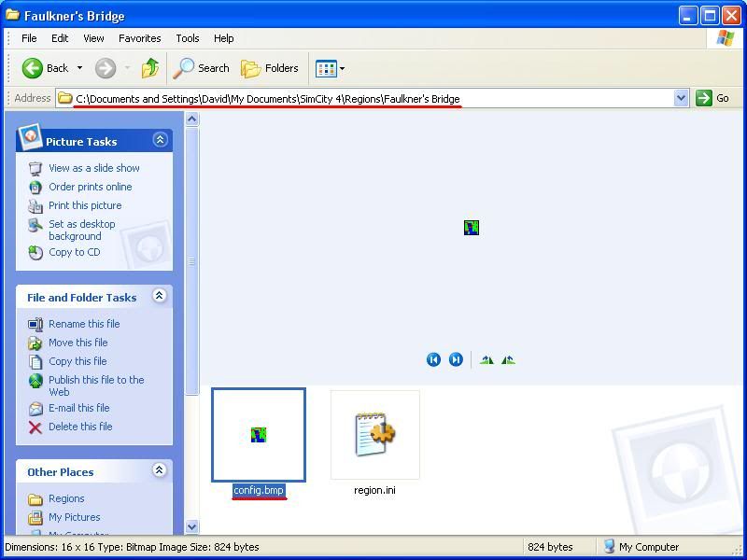The width and height of the screenshot is (747, 560).
Task: Expand the address bar dropdown arrow
Action: tap(681, 98)
